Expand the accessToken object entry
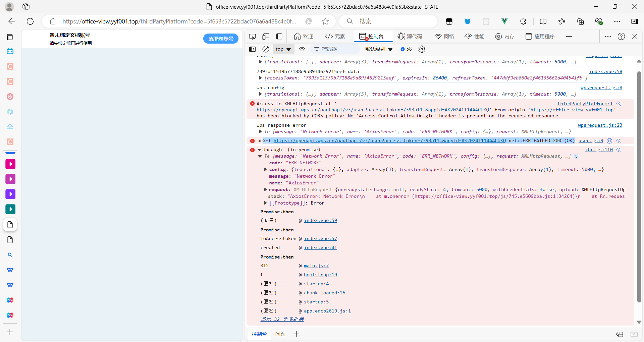This screenshot has height=342, width=644. pos(260,78)
